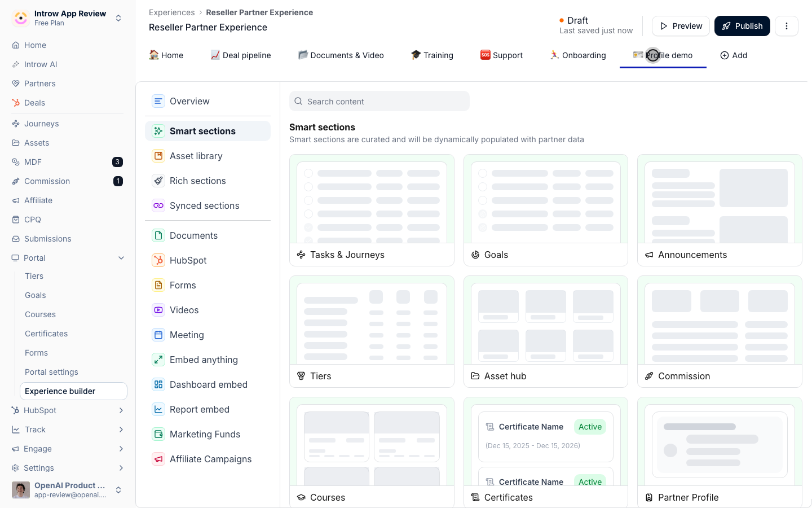Click the Journeys sidebar icon
The width and height of the screenshot is (812, 508).
click(x=16, y=124)
